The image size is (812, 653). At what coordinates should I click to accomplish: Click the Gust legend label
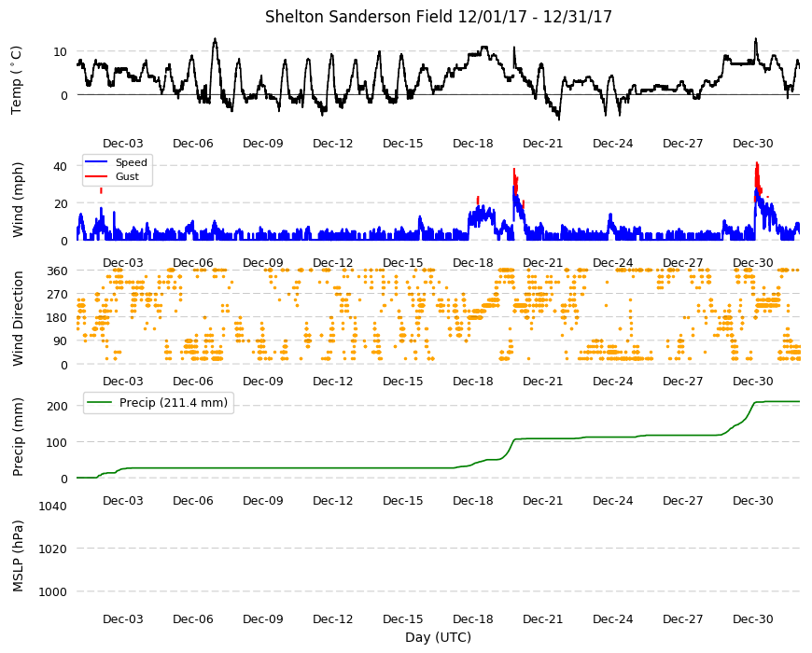tap(127, 176)
